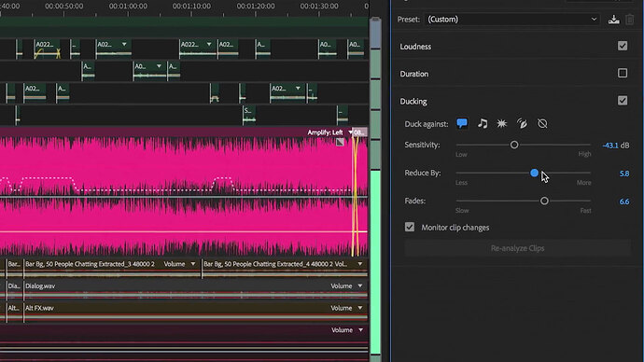Open Volume dropdown on bottom unnamed track
The height and width of the screenshot is (362, 644).
click(360, 330)
